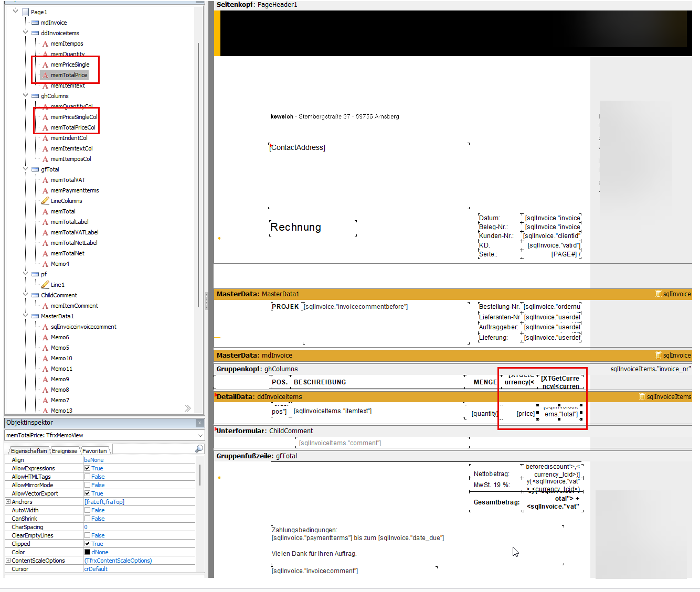700x592 pixels.
Task: Select the memIndentCol tree item
Action: (x=69, y=138)
